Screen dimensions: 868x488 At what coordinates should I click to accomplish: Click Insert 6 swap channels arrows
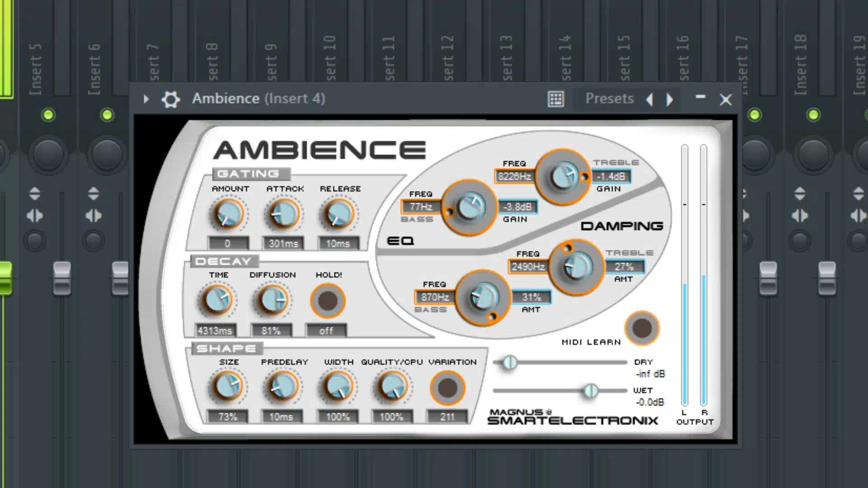click(x=94, y=216)
